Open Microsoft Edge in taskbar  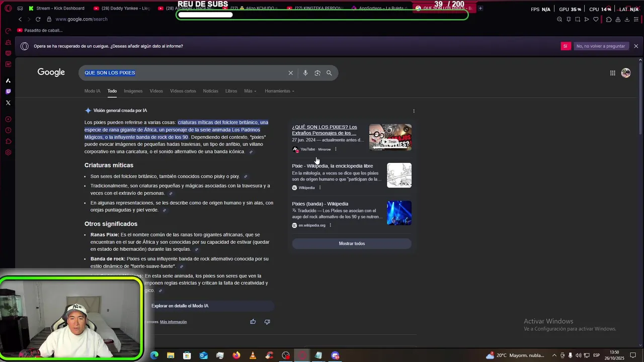pos(154,355)
